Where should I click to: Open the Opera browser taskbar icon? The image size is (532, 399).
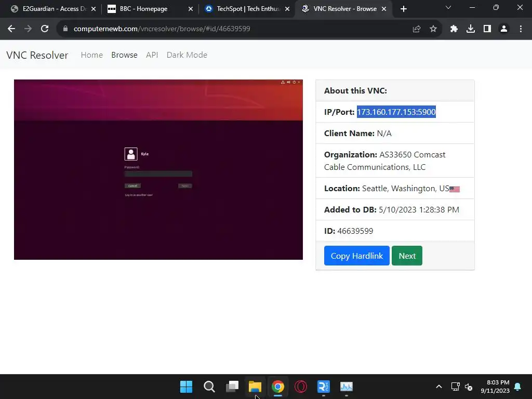coord(301,387)
